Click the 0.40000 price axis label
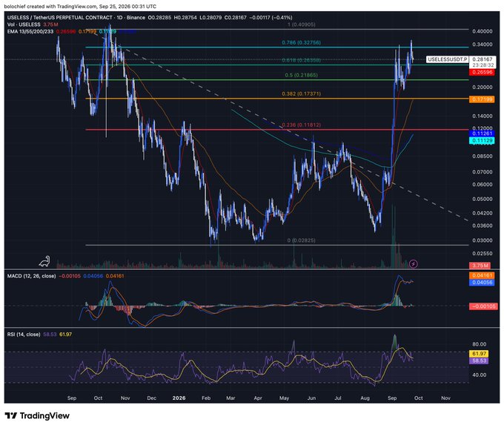The width and height of the screenshot is (504, 428). point(483,31)
